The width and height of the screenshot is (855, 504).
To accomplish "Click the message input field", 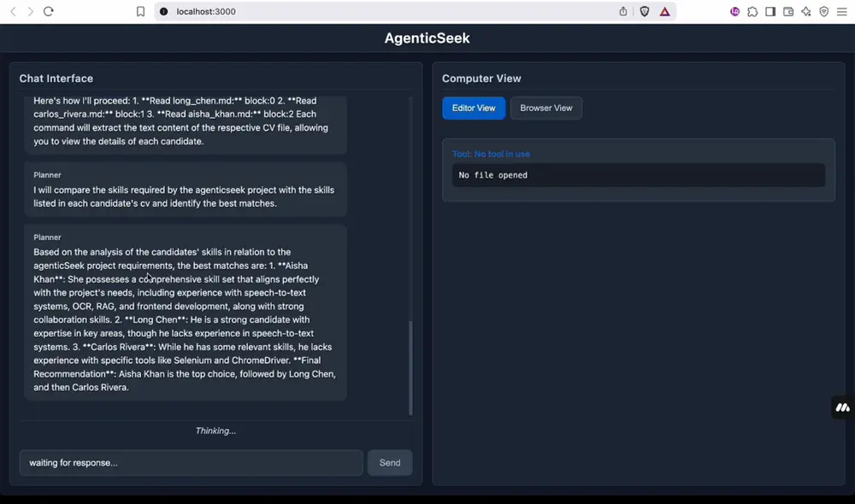I will click(190, 462).
